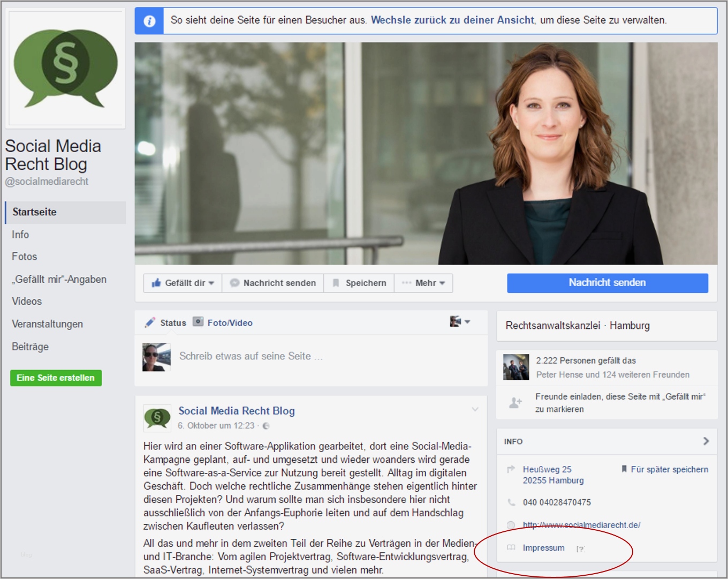Click the gray Nachricht senden toolbar button
Screen dimensions: 728x579
click(273, 283)
